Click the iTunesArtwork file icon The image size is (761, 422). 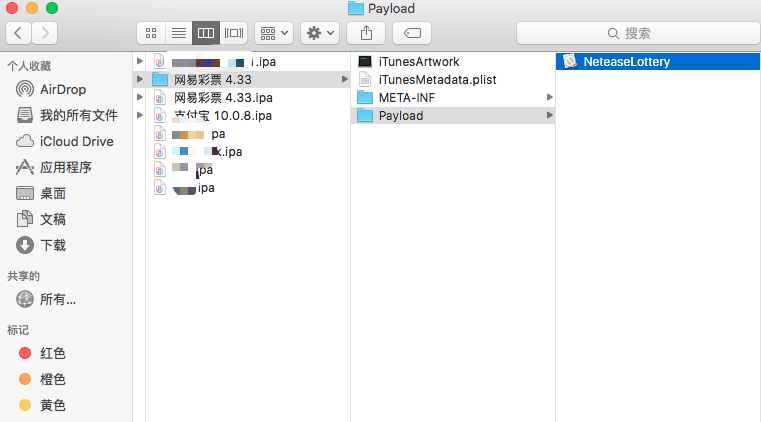(365, 61)
